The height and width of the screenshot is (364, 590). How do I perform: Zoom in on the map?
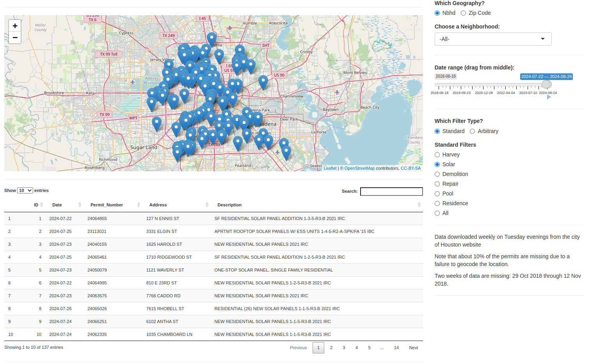coord(15,26)
